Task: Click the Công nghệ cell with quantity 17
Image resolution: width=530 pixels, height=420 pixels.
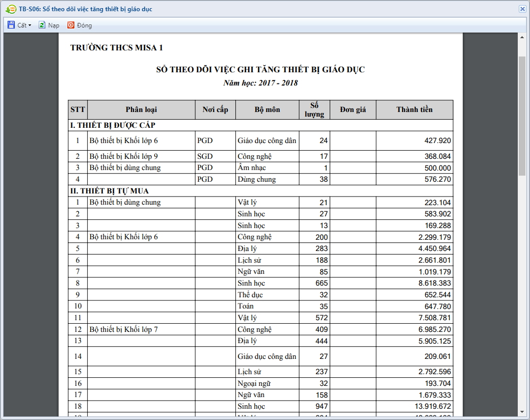Action: tap(268, 156)
